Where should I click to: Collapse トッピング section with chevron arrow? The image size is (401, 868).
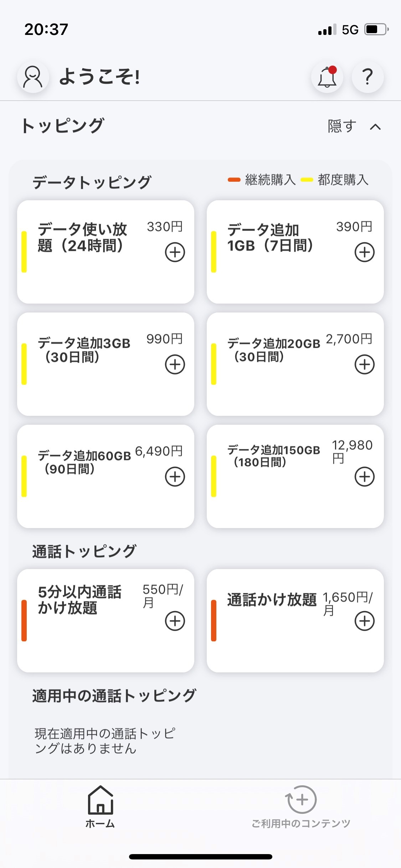coord(375,127)
